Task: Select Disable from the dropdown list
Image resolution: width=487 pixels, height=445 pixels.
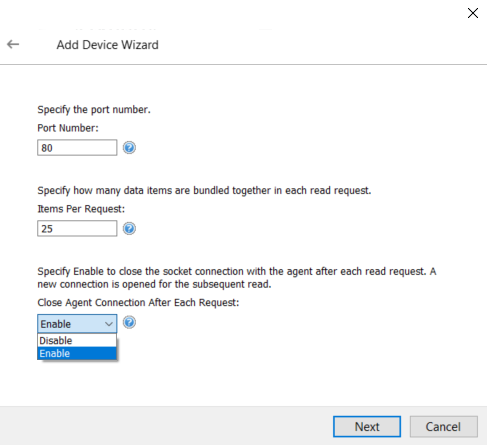Action: click(x=77, y=340)
